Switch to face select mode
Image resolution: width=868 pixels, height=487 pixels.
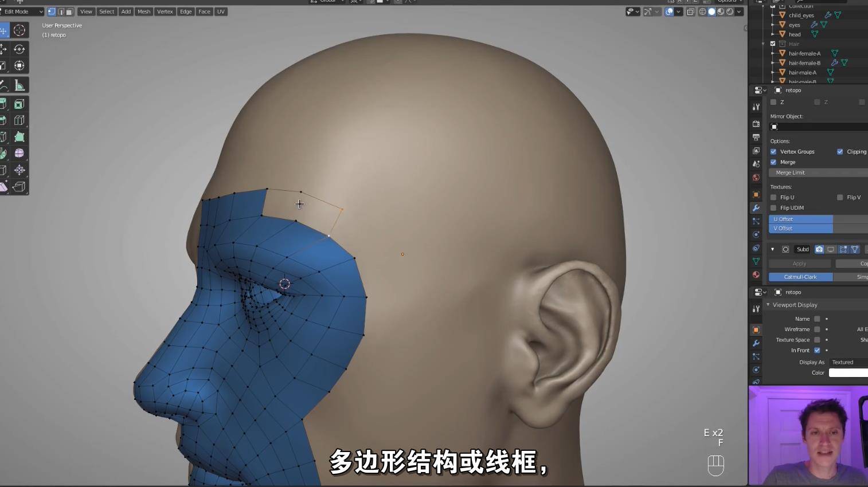click(69, 11)
